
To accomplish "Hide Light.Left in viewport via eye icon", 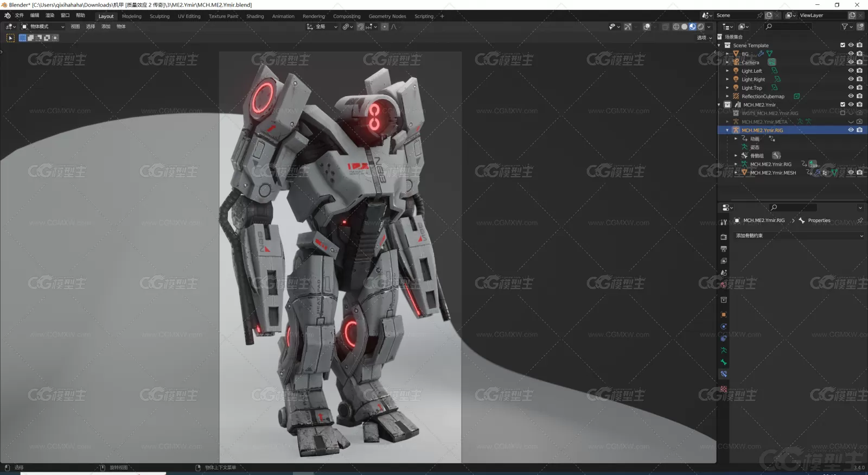I will 851,71.
